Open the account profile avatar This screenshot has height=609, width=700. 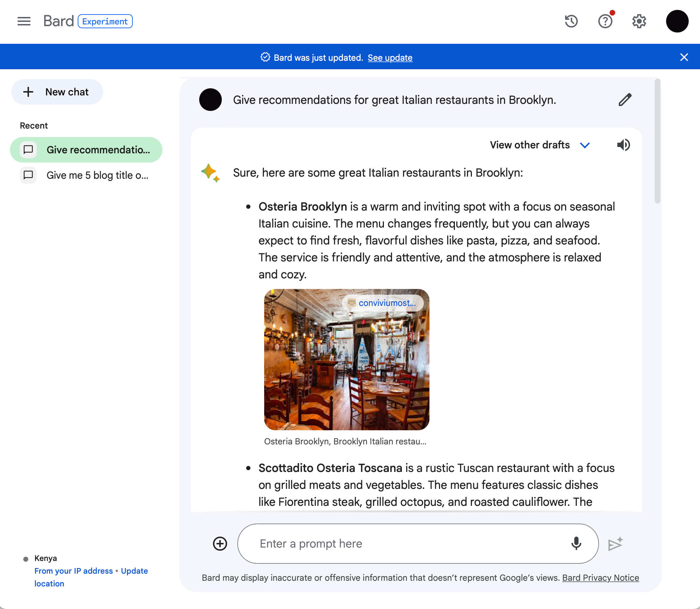(677, 21)
